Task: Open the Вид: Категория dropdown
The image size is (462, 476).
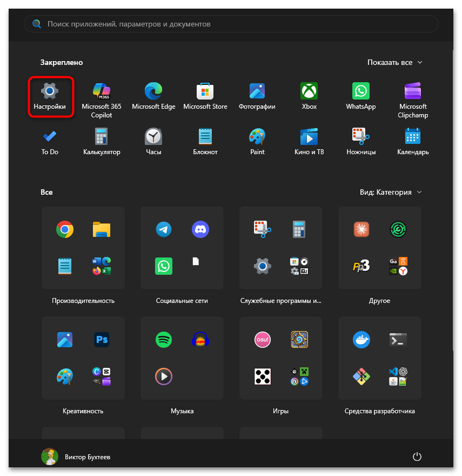Action: click(x=391, y=193)
